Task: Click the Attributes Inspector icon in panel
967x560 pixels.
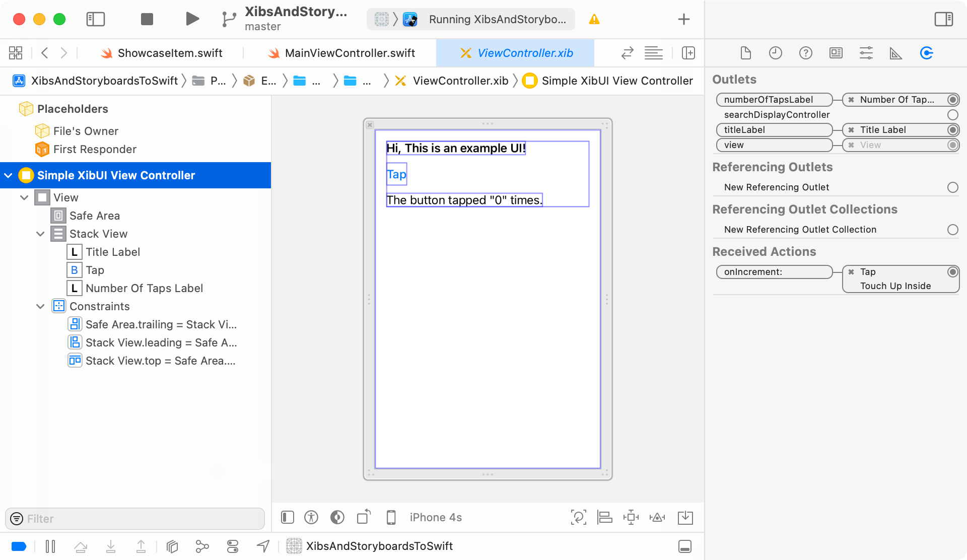Action: pyautogui.click(x=865, y=53)
